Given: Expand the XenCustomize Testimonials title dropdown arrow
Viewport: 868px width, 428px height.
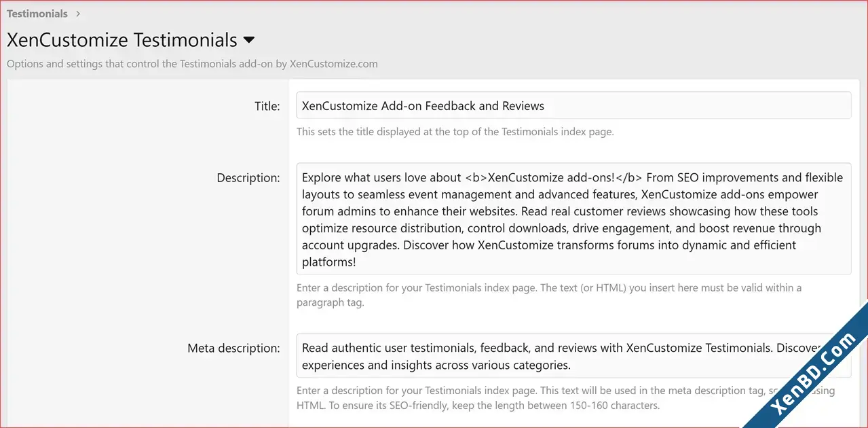Looking at the screenshot, I should 248,40.
